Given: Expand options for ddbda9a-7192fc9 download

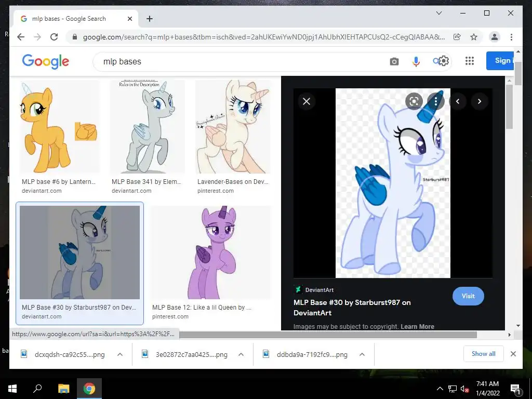Looking at the screenshot, I should 362,354.
